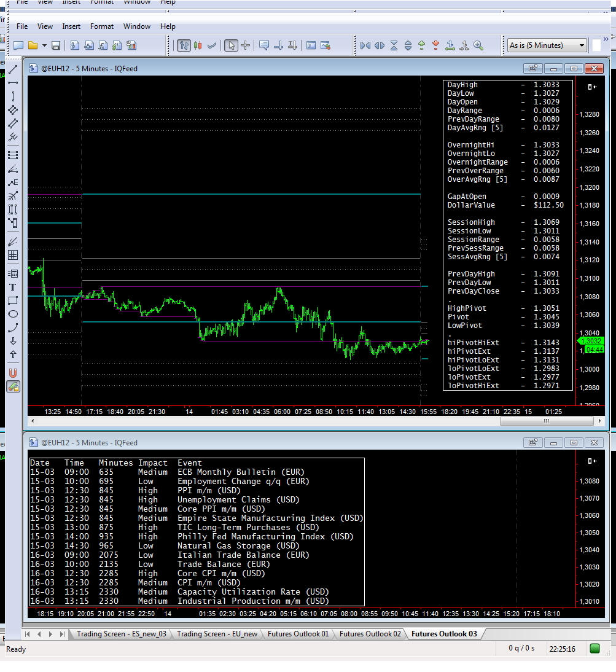Viewport: 616px width, 672px height.
Task: Open the Insert menu
Action: point(71,26)
